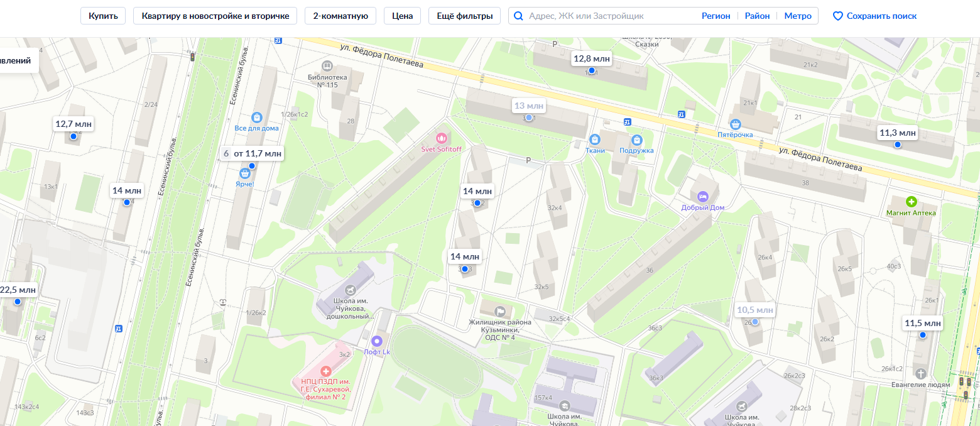Image resolution: width=980 pixels, height=426 pixels.
Task: Click the Все для дома shop icon
Action: point(256,117)
